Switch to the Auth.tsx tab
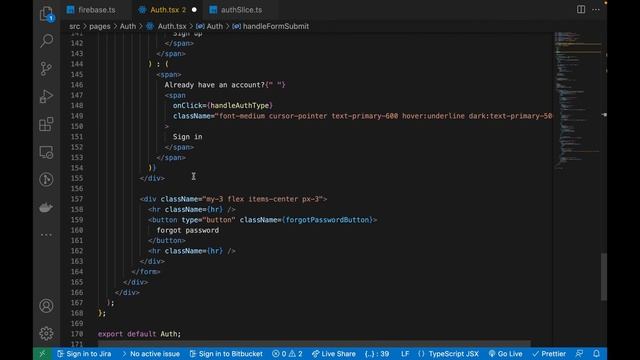This screenshot has width=640, height=360. click(167, 10)
